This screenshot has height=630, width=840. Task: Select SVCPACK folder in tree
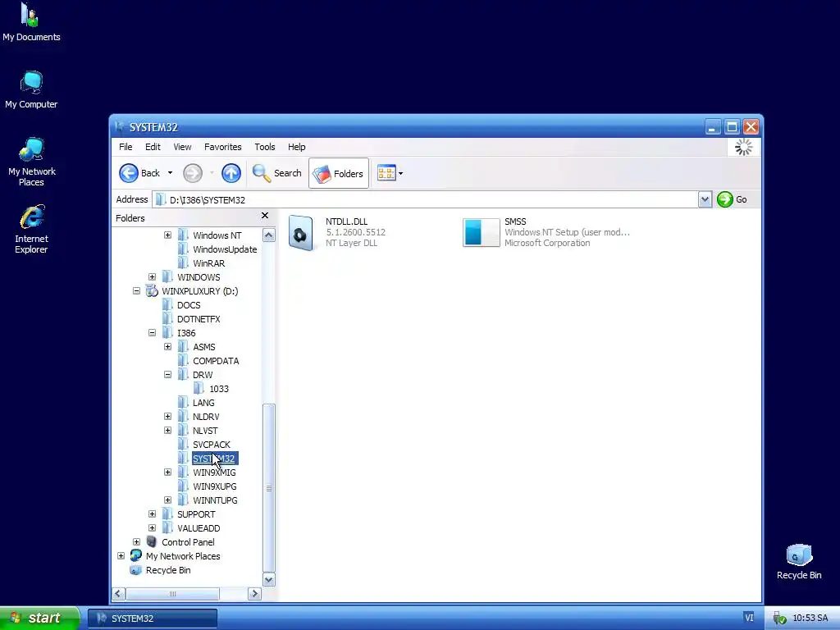coord(212,445)
